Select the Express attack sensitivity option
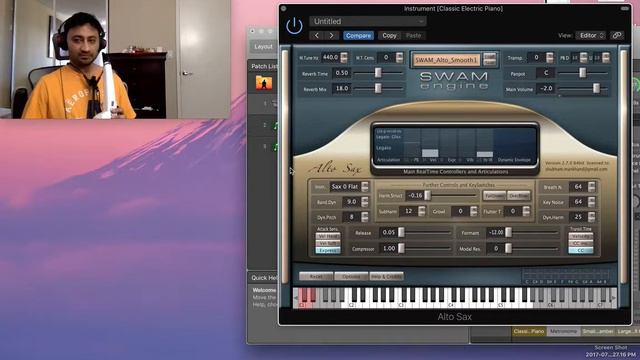 click(328, 250)
